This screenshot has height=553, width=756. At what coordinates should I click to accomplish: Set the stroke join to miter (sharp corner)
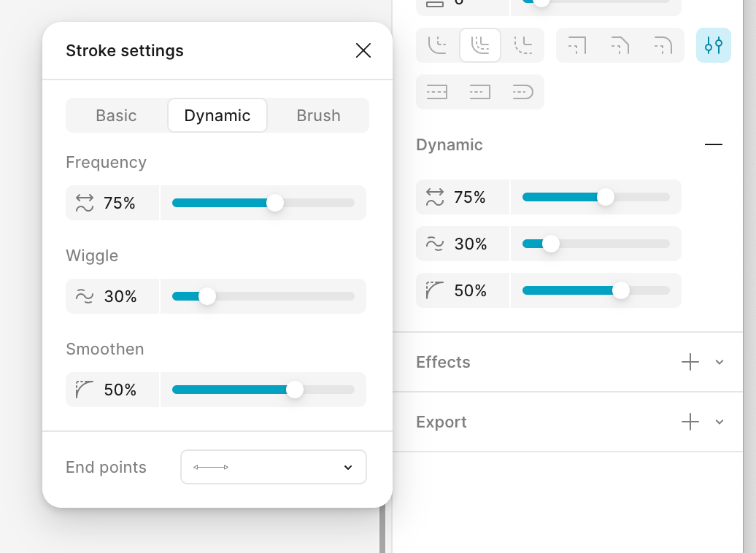(x=577, y=45)
